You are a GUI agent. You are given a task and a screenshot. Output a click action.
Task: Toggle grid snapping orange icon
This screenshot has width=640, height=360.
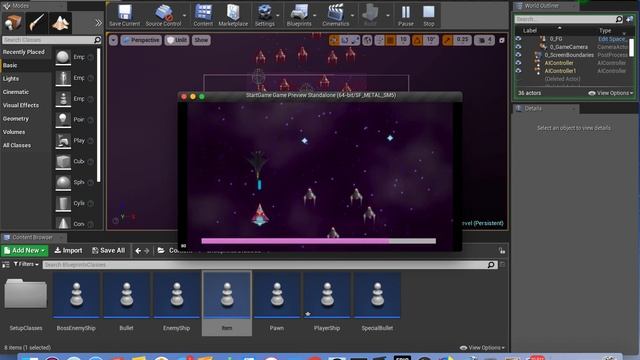click(391, 40)
